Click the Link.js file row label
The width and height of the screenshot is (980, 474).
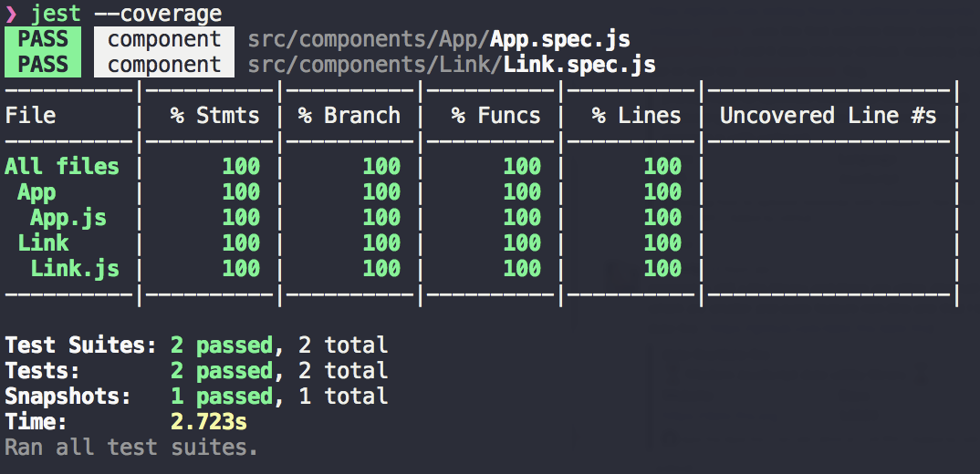coord(75,269)
